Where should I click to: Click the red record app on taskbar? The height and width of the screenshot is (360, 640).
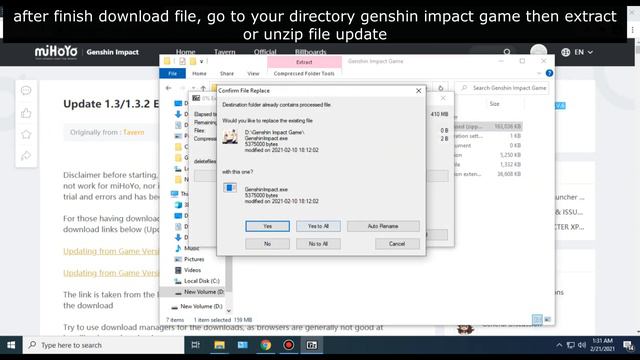point(289,345)
